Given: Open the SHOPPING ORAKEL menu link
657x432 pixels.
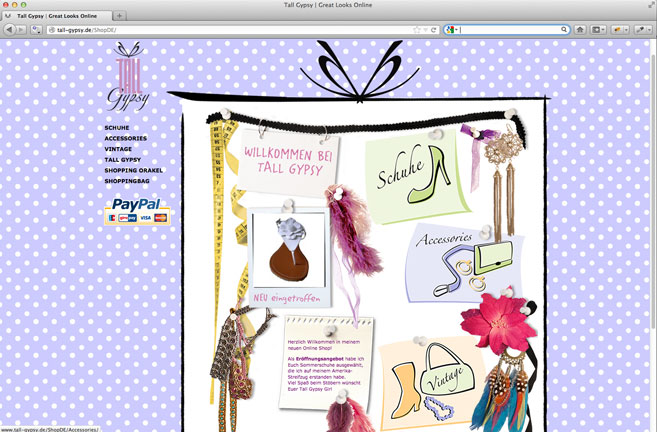Looking at the screenshot, I should pyautogui.click(x=133, y=171).
